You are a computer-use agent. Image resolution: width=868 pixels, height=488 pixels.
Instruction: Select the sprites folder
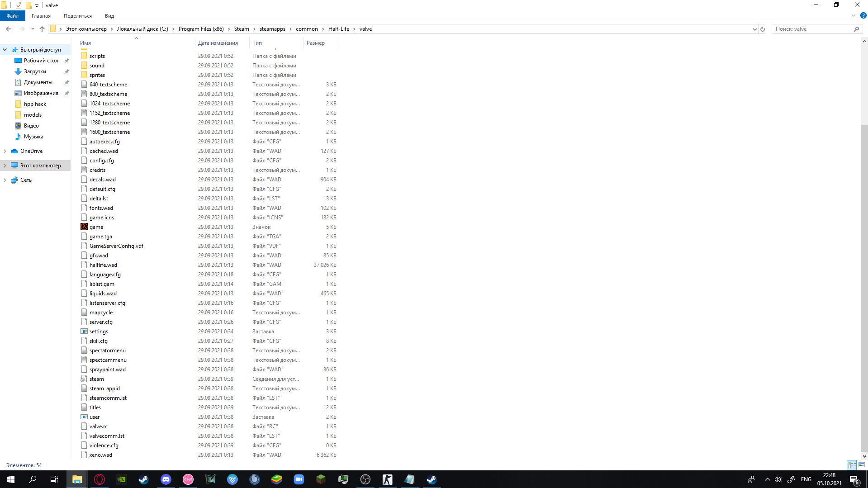(x=97, y=75)
